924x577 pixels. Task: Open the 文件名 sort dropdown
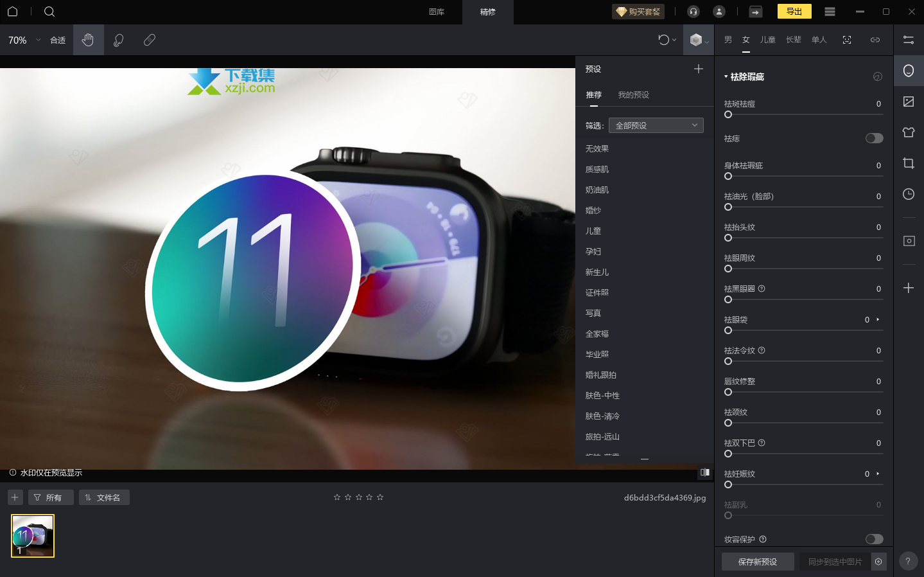point(104,497)
